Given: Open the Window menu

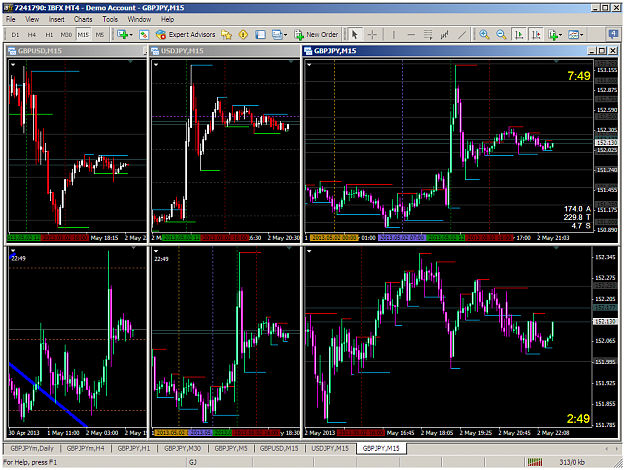Looking at the screenshot, I should click(x=139, y=19).
